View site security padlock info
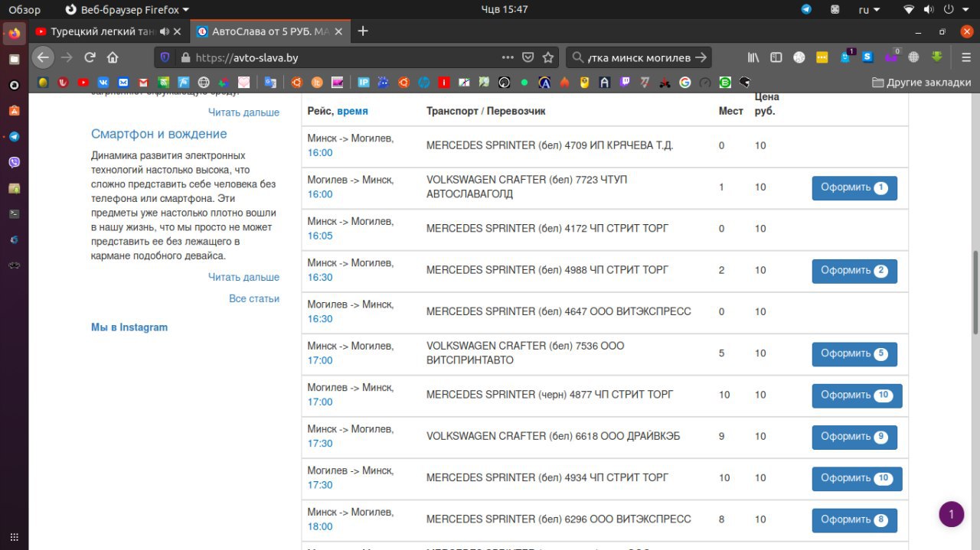Viewport: 980px width, 550px height. 185,57
